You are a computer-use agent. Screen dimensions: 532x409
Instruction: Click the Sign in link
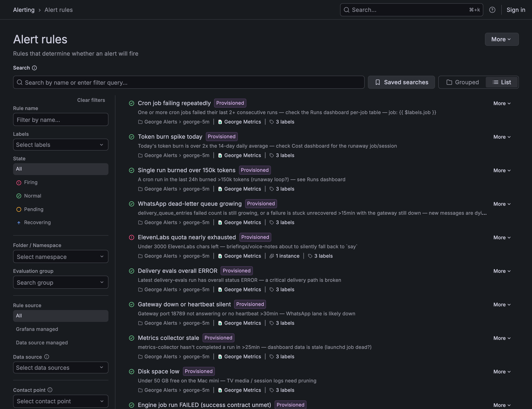516,10
